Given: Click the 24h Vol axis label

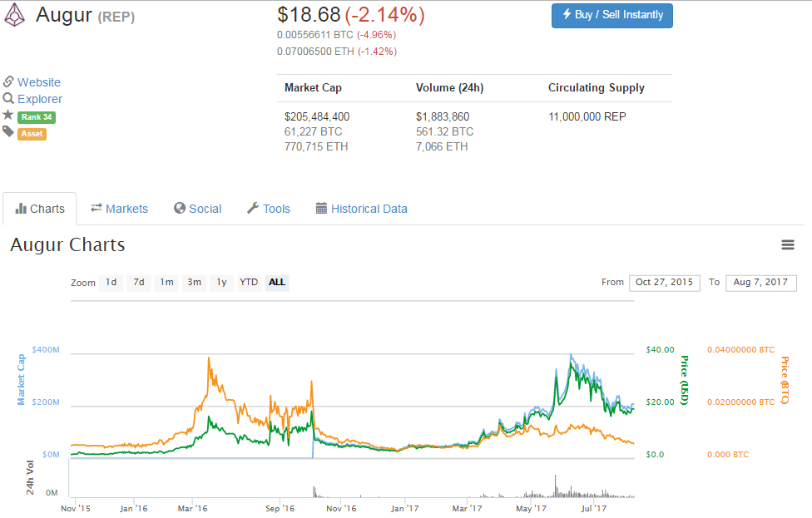Looking at the screenshot, I should (x=30, y=477).
